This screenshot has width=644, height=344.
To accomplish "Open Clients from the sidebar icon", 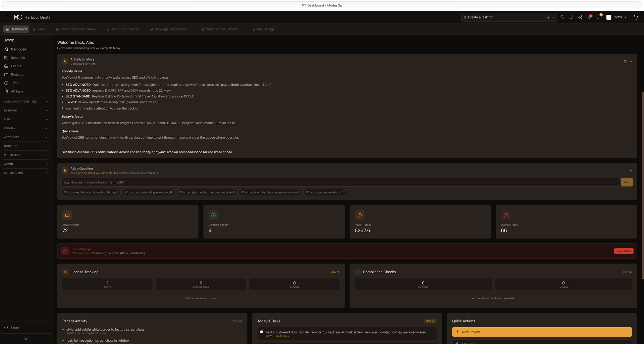I will pyautogui.click(x=16, y=66).
